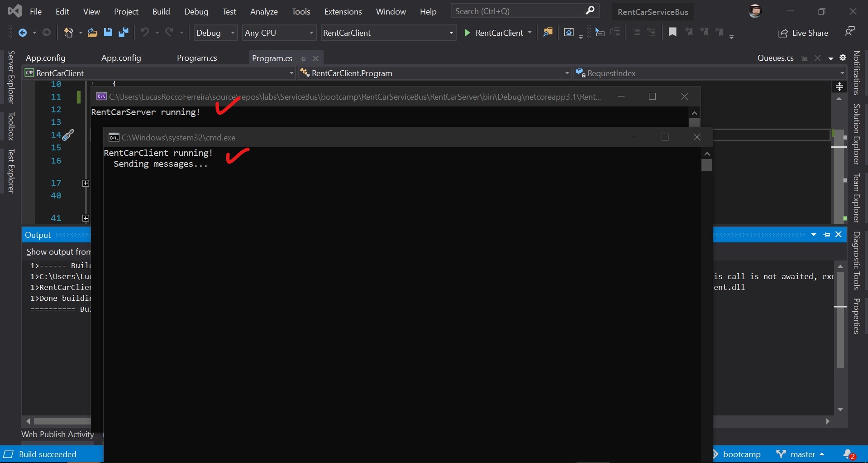Click the master branch button
Screen dimensions: 868x463
[x=800, y=454]
